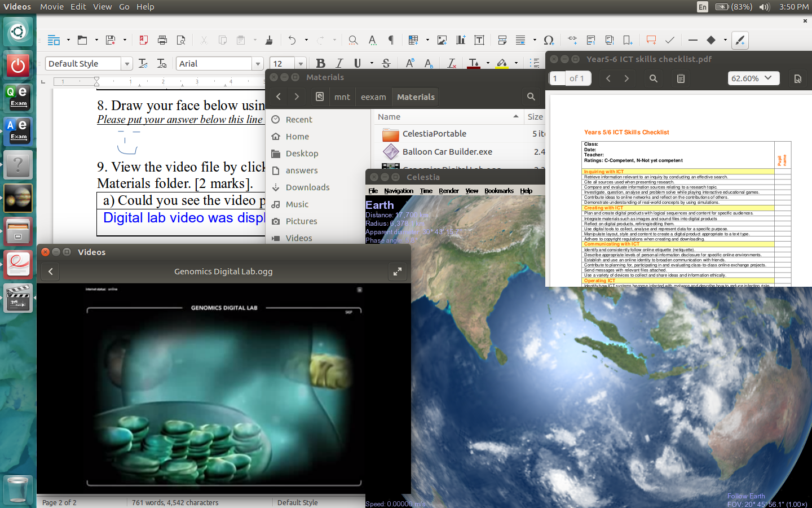The image size is (812, 508).
Task: Open the Render menu in Celestia
Action: coord(448,191)
